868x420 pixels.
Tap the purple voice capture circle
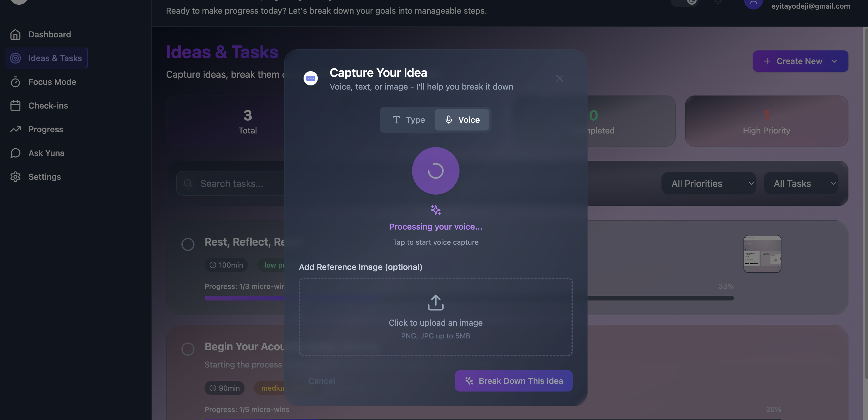coord(435,171)
